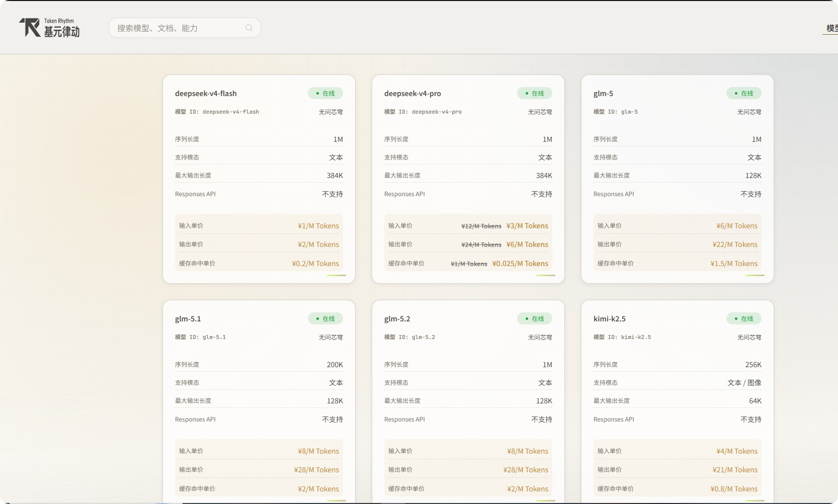Click the 在线 status badge on kimi-k2.5
Screen dimensions: 838x504
click(x=744, y=318)
